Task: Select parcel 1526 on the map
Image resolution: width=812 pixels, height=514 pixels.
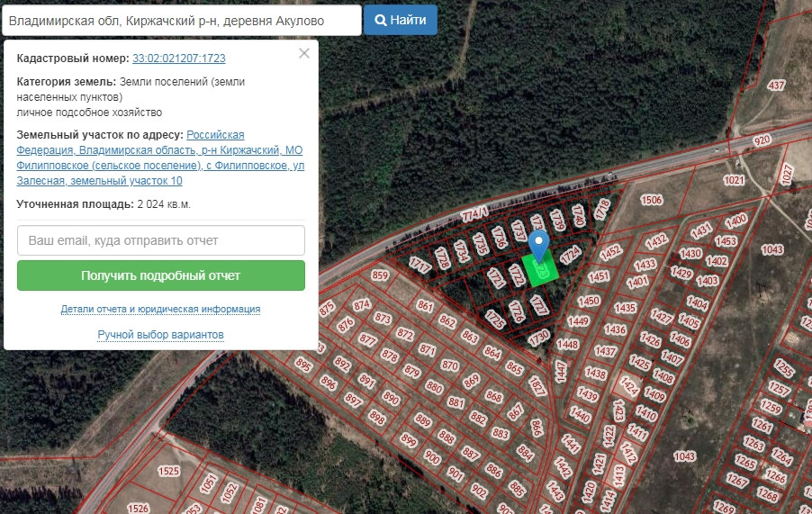Action: [x=139, y=509]
